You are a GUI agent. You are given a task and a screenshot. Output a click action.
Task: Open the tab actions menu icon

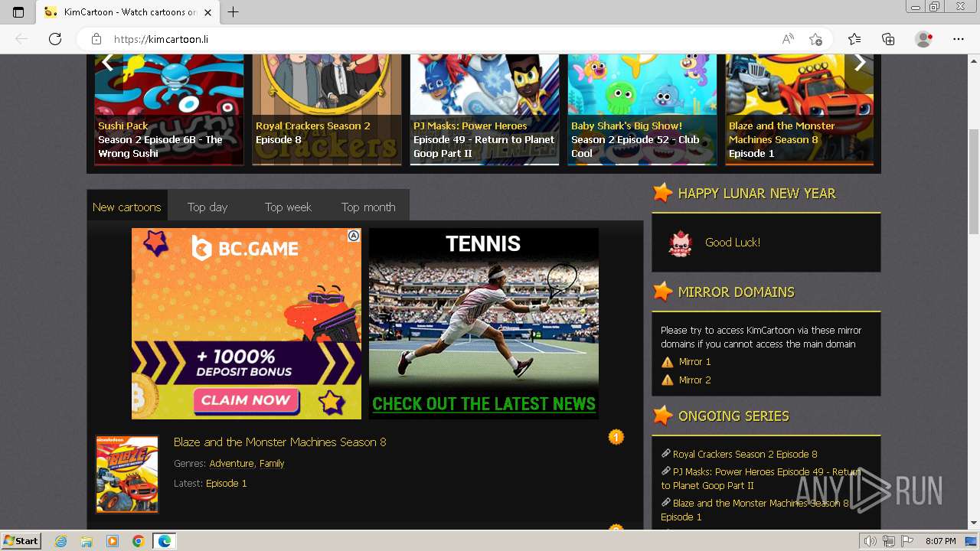(x=18, y=12)
